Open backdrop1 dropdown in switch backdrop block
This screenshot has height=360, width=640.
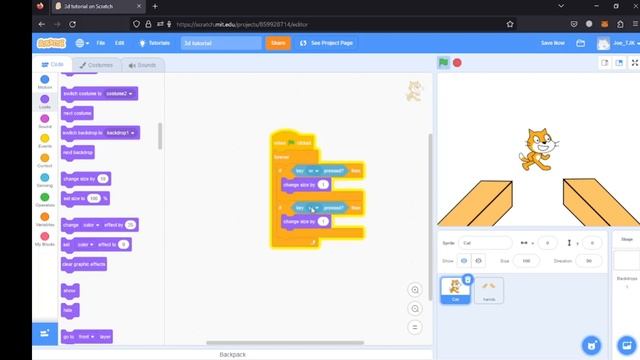(x=120, y=133)
